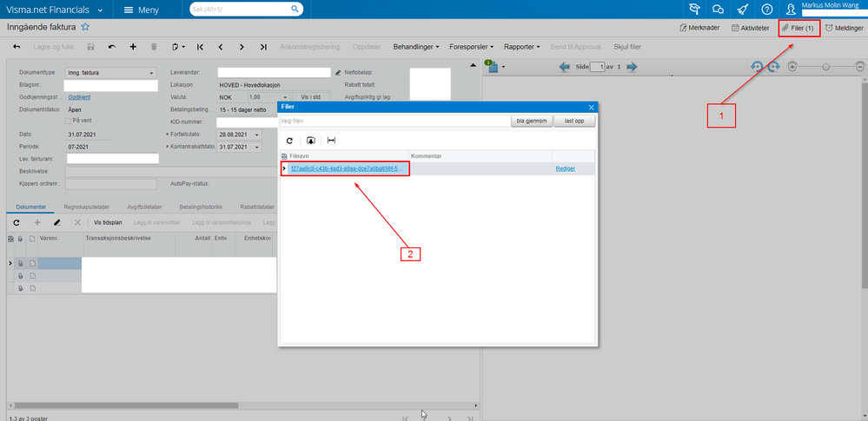Image resolution: width=868 pixels, height=421 pixels.
Task: Jump to the last record icon
Action: click(263, 47)
